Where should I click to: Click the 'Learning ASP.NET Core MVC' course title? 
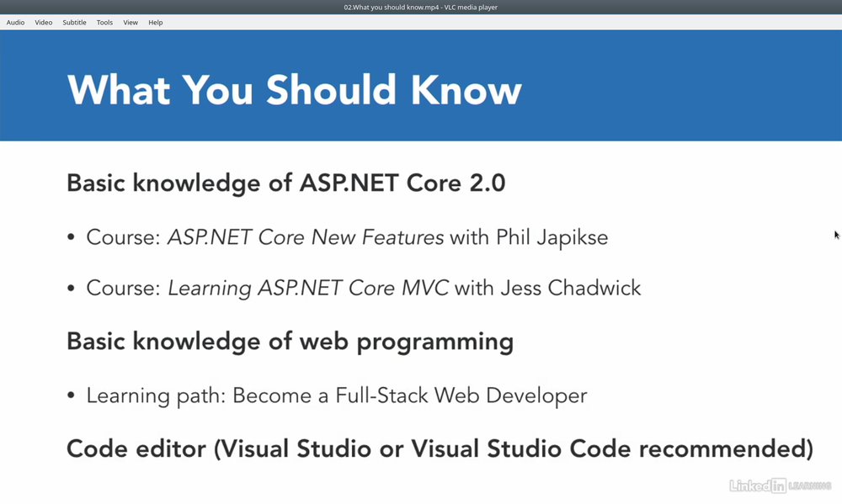click(307, 289)
